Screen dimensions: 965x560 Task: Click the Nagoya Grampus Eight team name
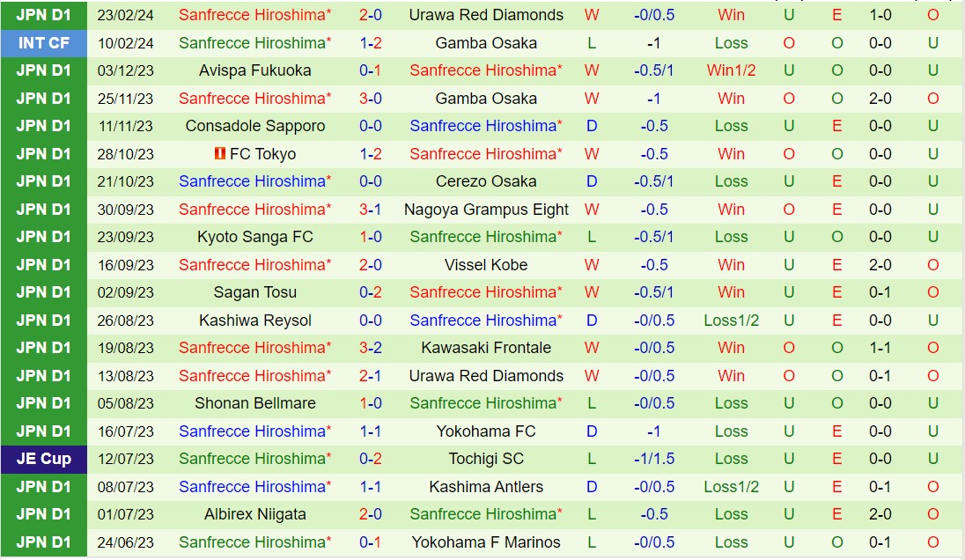point(486,210)
